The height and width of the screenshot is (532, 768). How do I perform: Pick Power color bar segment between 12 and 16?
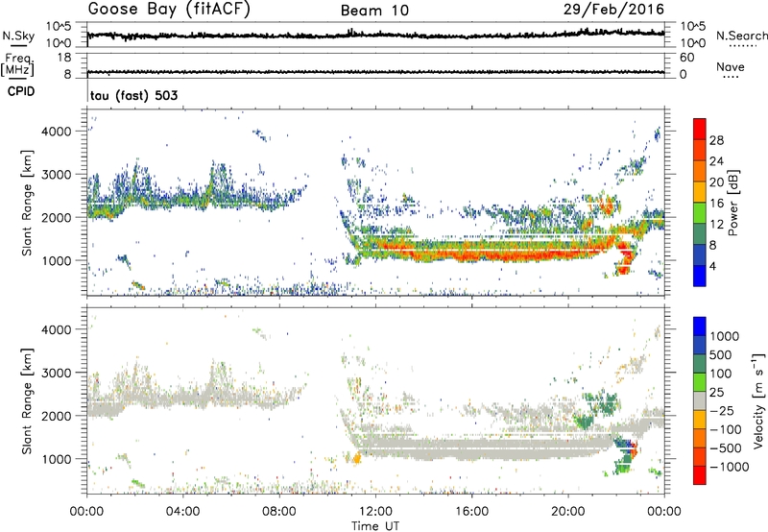(x=700, y=213)
